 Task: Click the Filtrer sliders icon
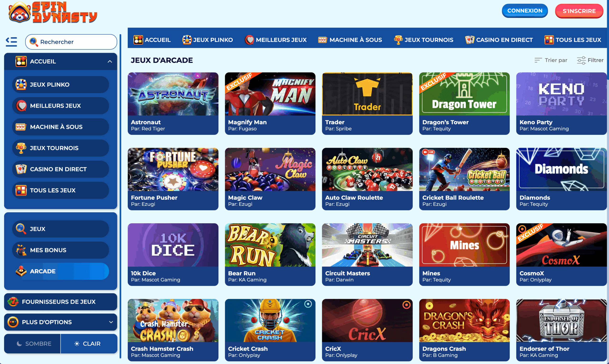pyautogui.click(x=581, y=60)
